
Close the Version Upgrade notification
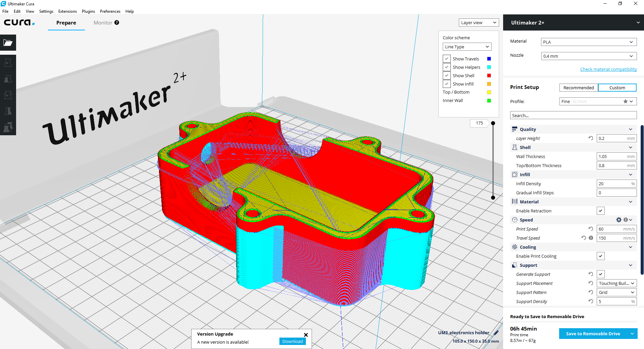click(306, 335)
